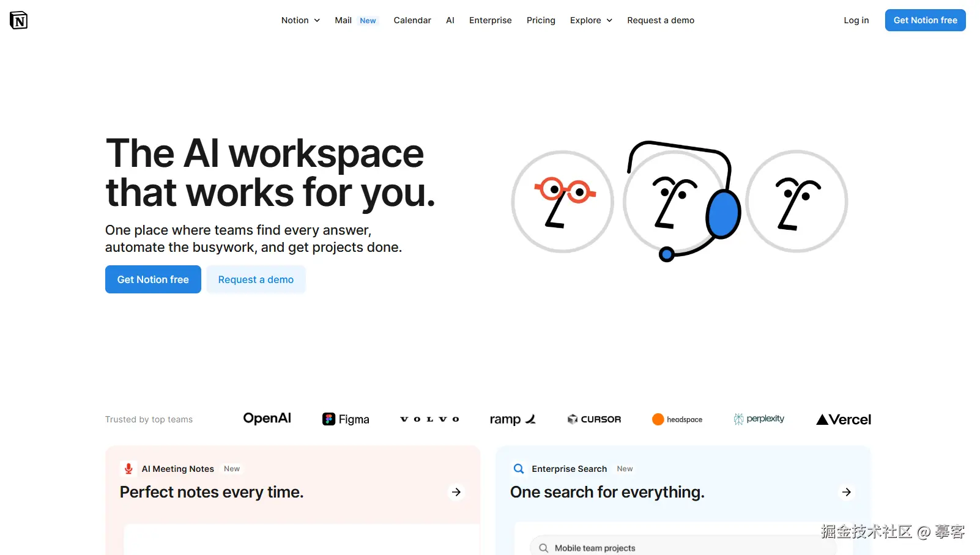The image size is (980, 555).
Task: Click the Log in link
Action: (856, 20)
